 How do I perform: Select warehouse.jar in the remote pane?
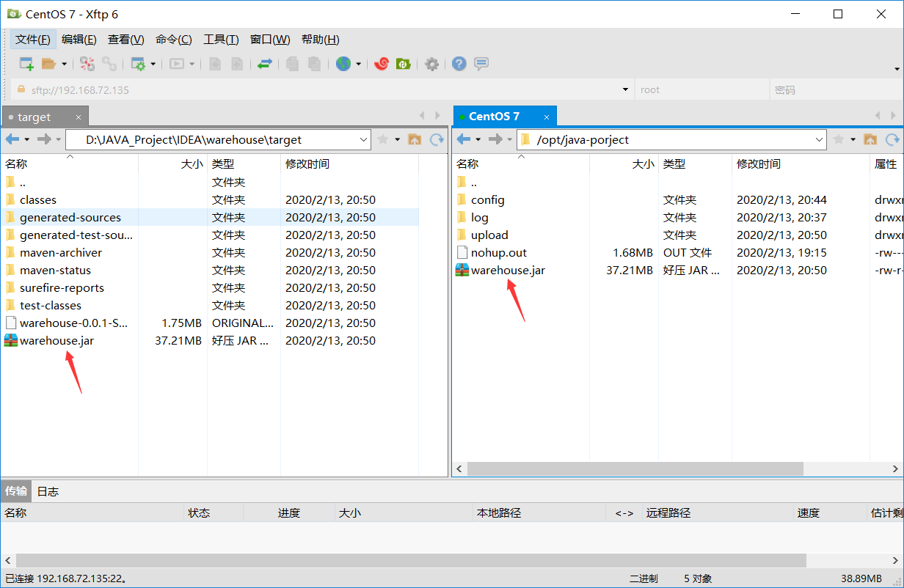(x=508, y=270)
